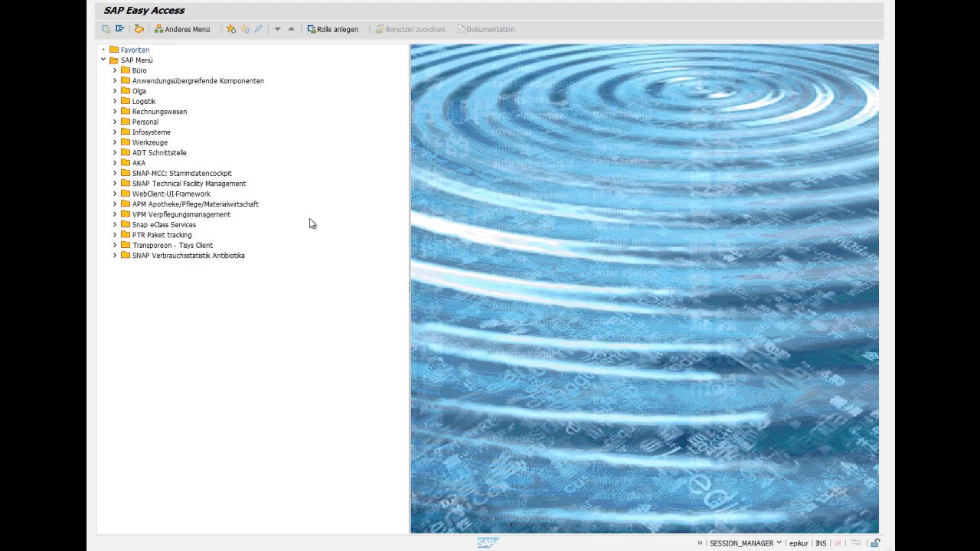Select SNAP Technical Facility Management entry
This screenshot has height=551, width=980.
click(x=189, y=184)
